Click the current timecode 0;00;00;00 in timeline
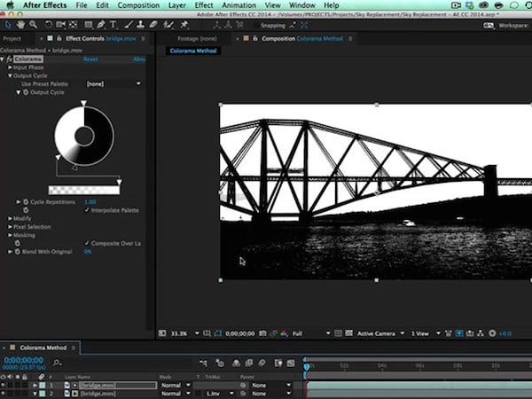Viewport: 532px width, 399px height. pyautogui.click(x=24, y=360)
